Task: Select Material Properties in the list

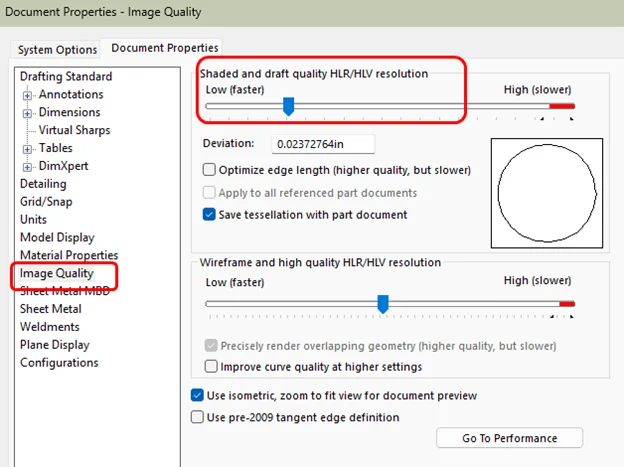Action: click(69, 256)
